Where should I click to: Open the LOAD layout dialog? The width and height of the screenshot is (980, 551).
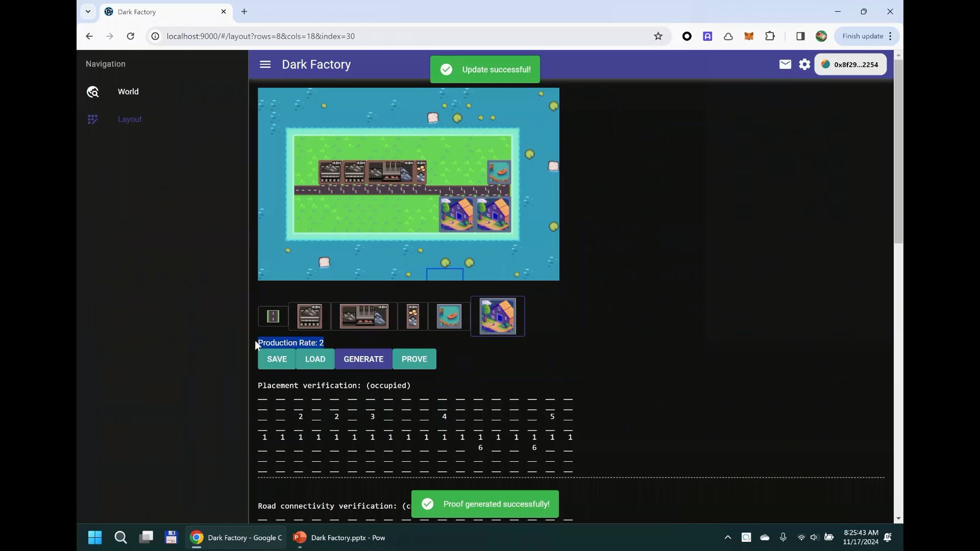tap(315, 359)
